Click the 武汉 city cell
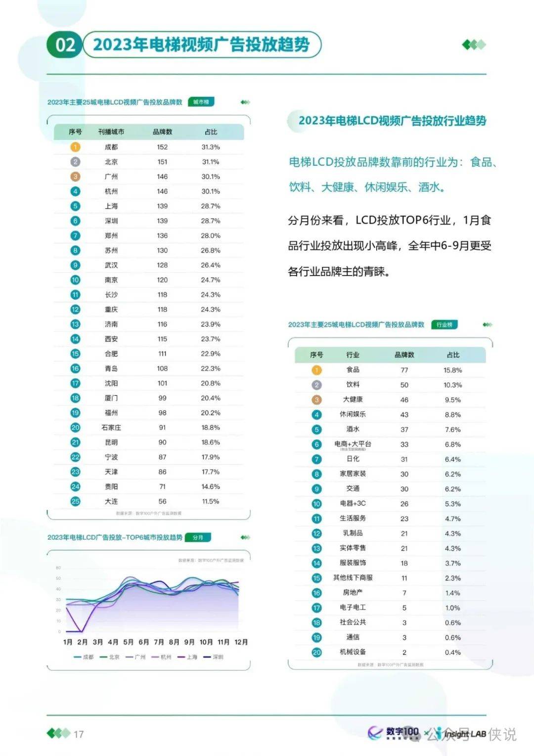The height and width of the screenshot is (756, 534). tap(111, 265)
